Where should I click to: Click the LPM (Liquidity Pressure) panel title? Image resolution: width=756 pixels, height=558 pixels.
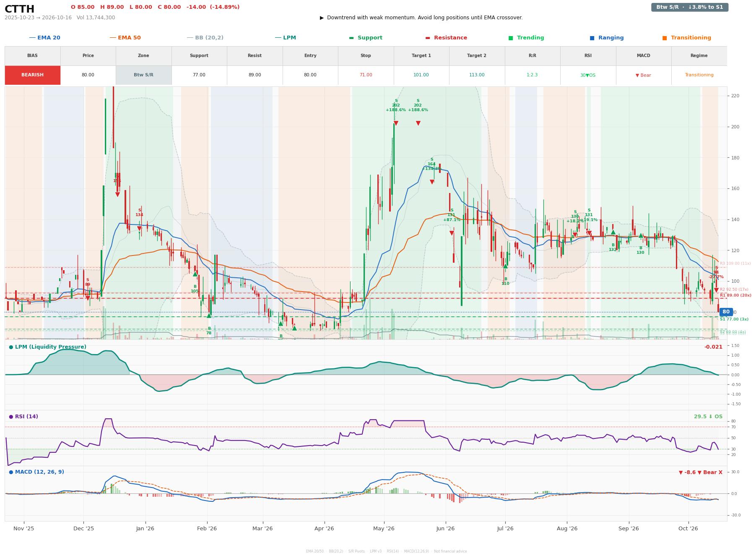pos(47,347)
